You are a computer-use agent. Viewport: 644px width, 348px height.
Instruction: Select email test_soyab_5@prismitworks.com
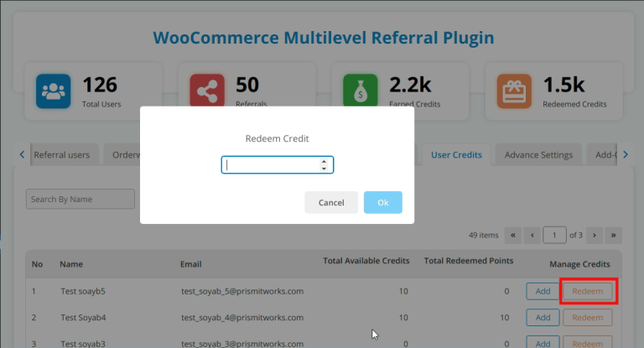click(242, 291)
